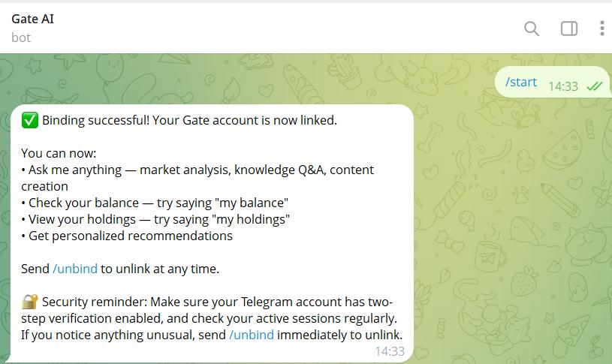Click the "bot" status label under title

(21, 38)
